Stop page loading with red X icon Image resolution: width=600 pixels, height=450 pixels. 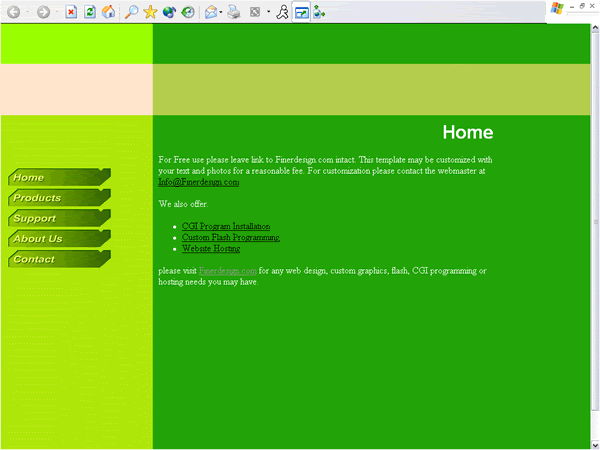click(71, 12)
